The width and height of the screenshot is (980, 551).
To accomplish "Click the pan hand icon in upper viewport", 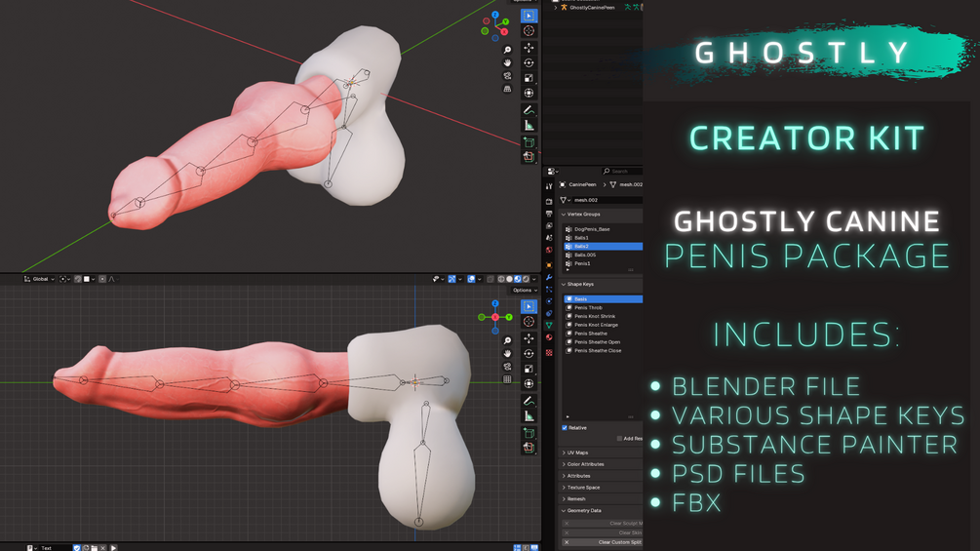I will [507, 63].
